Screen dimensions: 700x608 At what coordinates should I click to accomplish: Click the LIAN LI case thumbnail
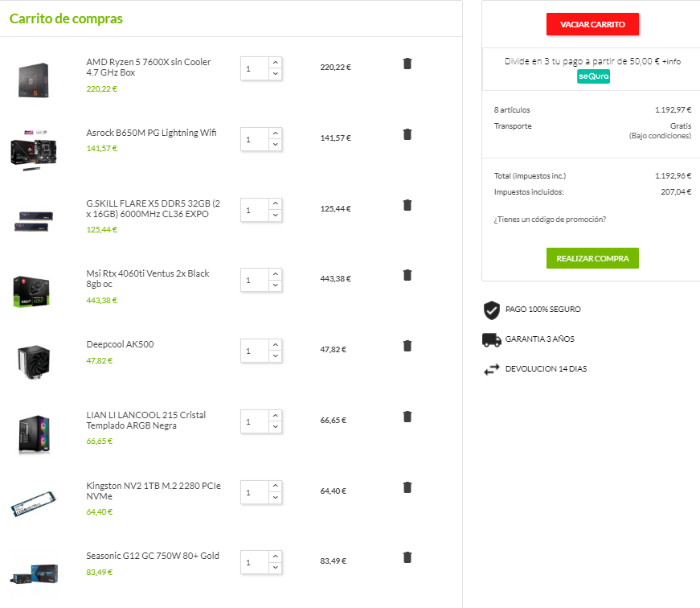pyautogui.click(x=34, y=434)
